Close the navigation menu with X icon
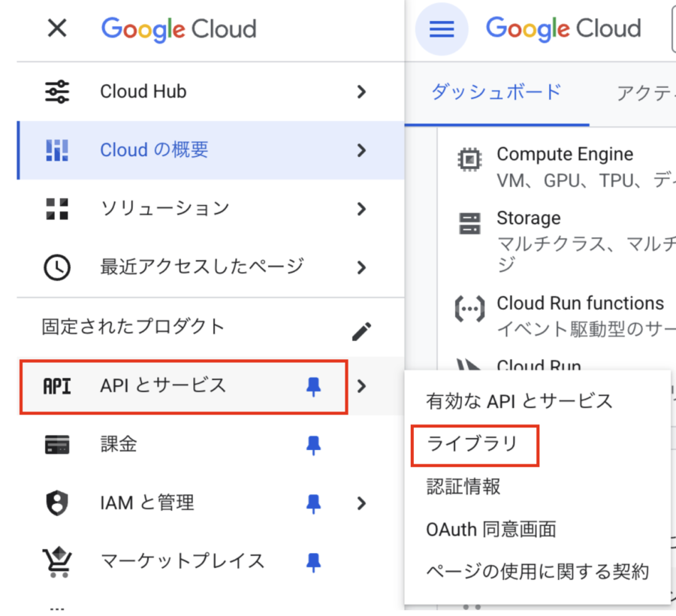The height and width of the screenshot is (616, 676). (57, 29)
